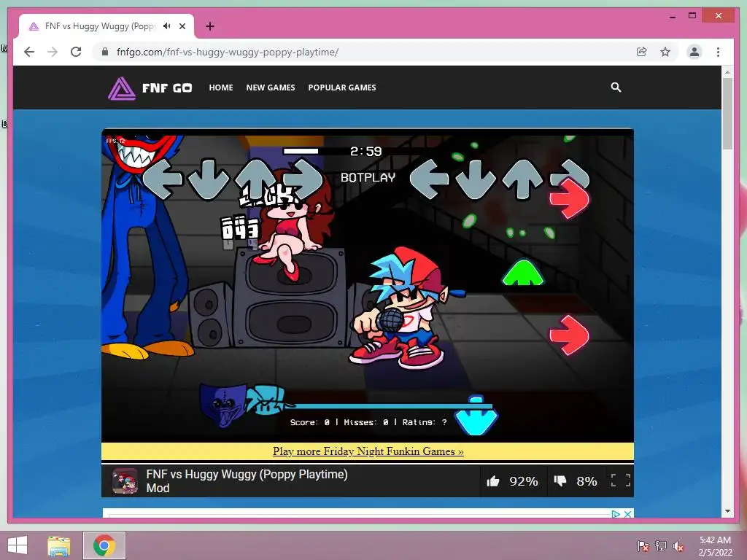Click the Chrome taskbar icon
Viewport: 747px width, 560px height.
[104, 545]
